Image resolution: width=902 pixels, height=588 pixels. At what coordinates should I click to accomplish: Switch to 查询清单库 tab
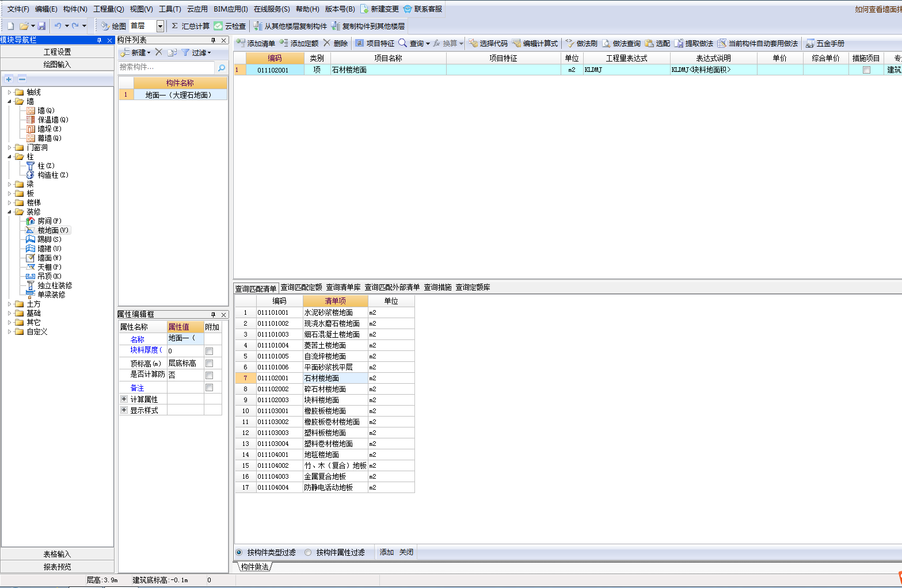[344, 287]
